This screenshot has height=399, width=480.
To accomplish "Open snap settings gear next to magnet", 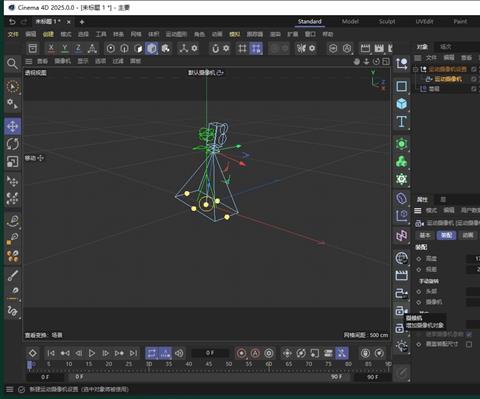I will click(226, 48).
